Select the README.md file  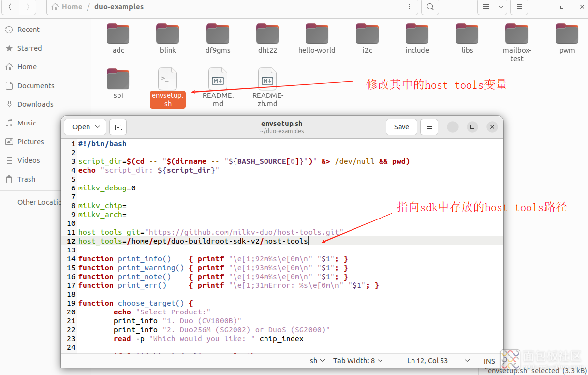point(218,88)
